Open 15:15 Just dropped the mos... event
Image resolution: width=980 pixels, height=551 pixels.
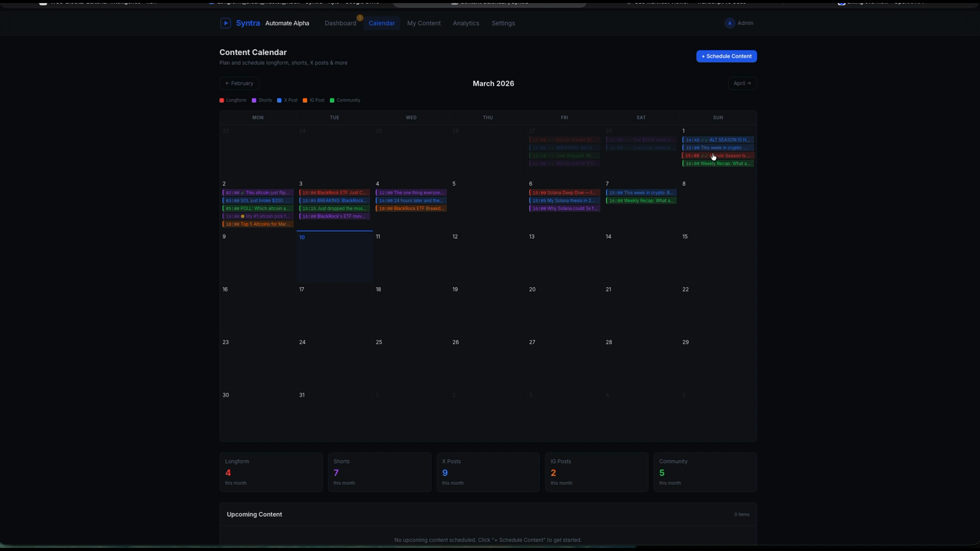click(x=334, y=209)
